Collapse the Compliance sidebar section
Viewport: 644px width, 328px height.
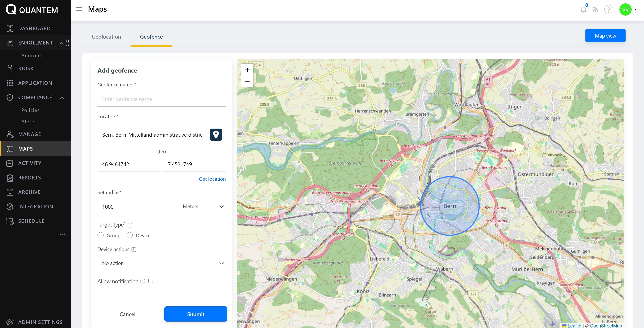click(61, 98)
